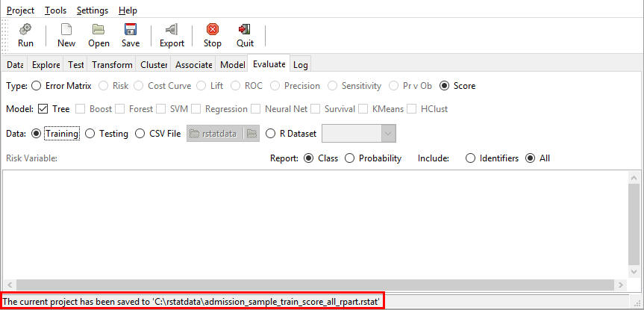Choose R Dataset data radio

[270, 134]
